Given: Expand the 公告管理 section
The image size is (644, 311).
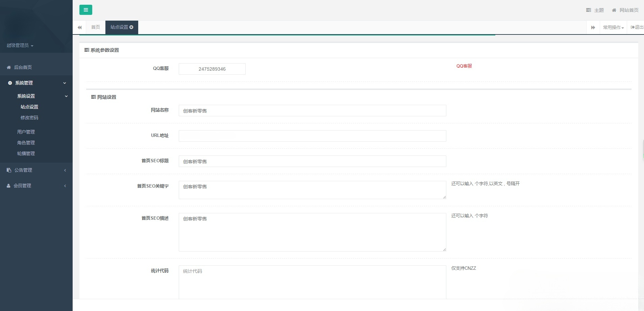Looking at the screenshot, I should click(66, 170).
